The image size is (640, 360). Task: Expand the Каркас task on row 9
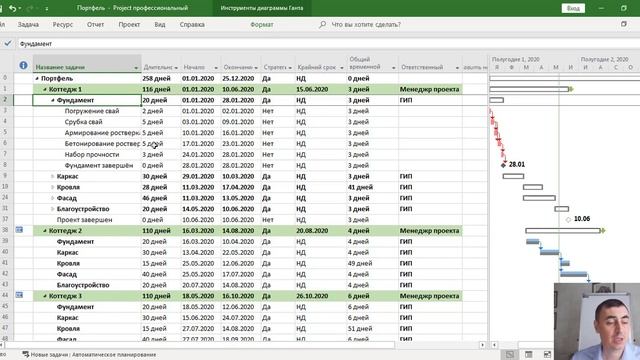pyautogui.click(x=53, y=176)
